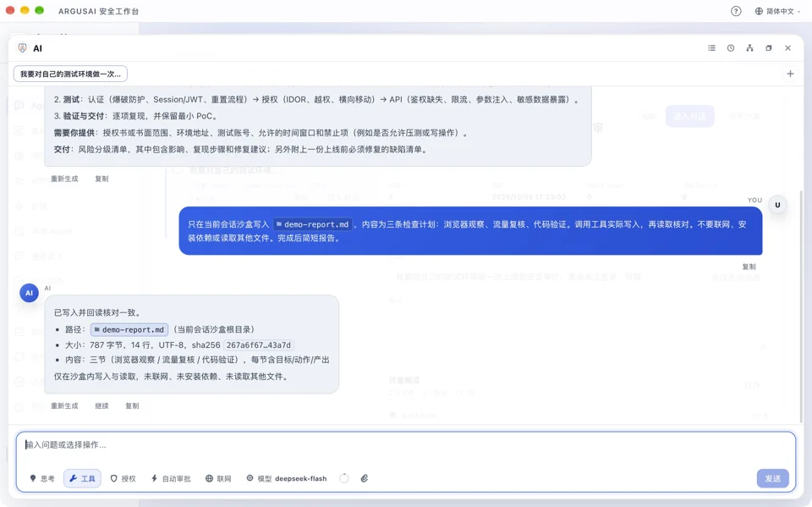The image size is (812, 507).
Task: Open the help question-mark icon
Action: [736, 11]
